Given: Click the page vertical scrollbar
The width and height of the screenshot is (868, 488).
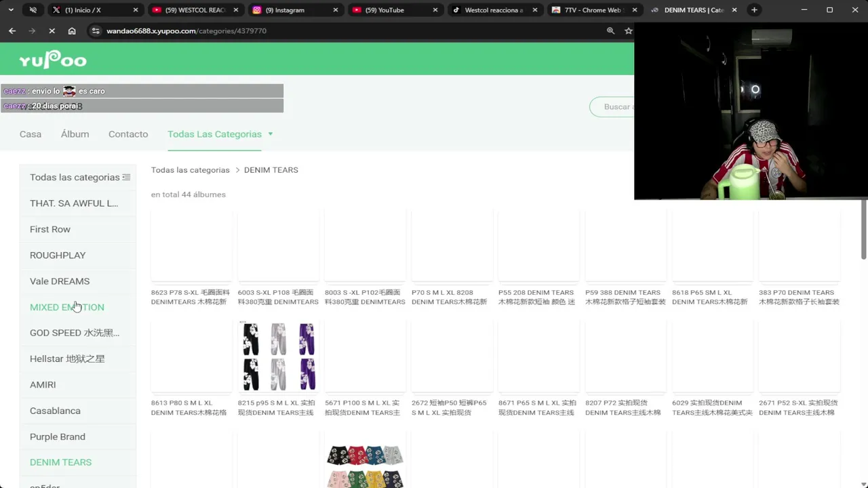Looking at the screenshot, I should tap(864, 229).
